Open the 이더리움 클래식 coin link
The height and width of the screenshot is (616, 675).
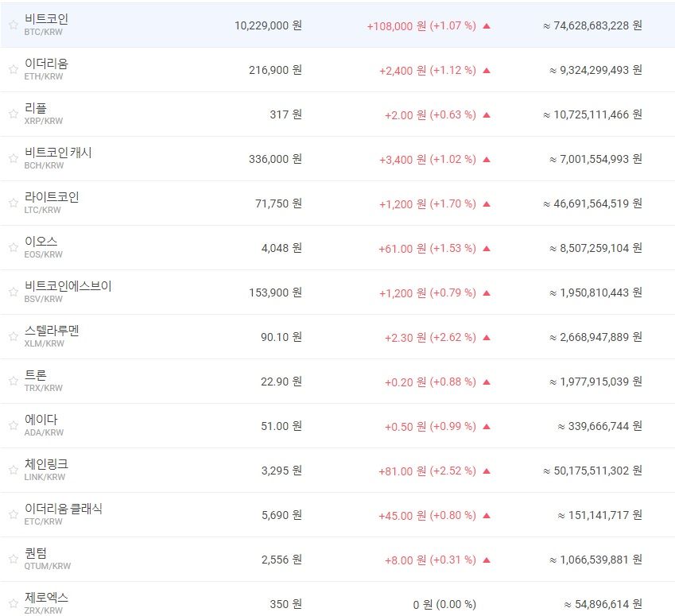pos(64,508)
